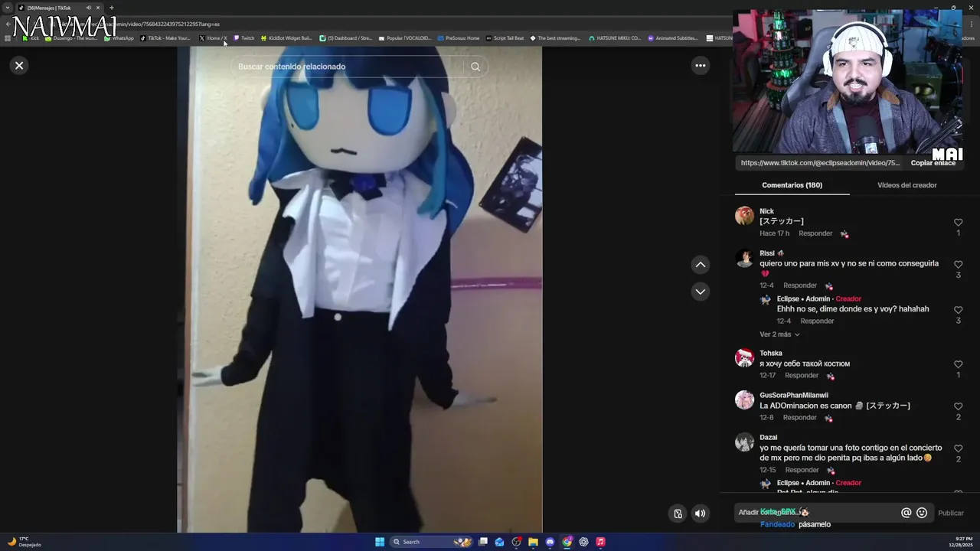Open Nick's profile avatar
The width and height of the screenshot is (980, 551).
744,216
